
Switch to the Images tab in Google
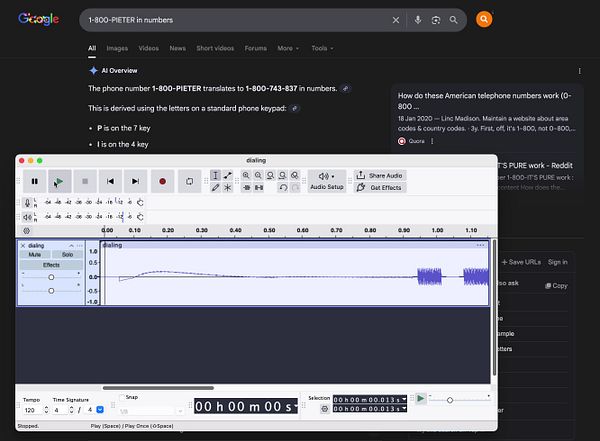tap(117, 48)
